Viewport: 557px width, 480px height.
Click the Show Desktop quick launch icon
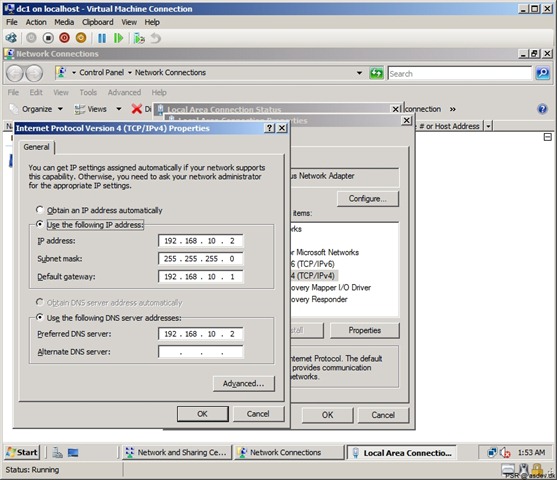pos(73,452)
